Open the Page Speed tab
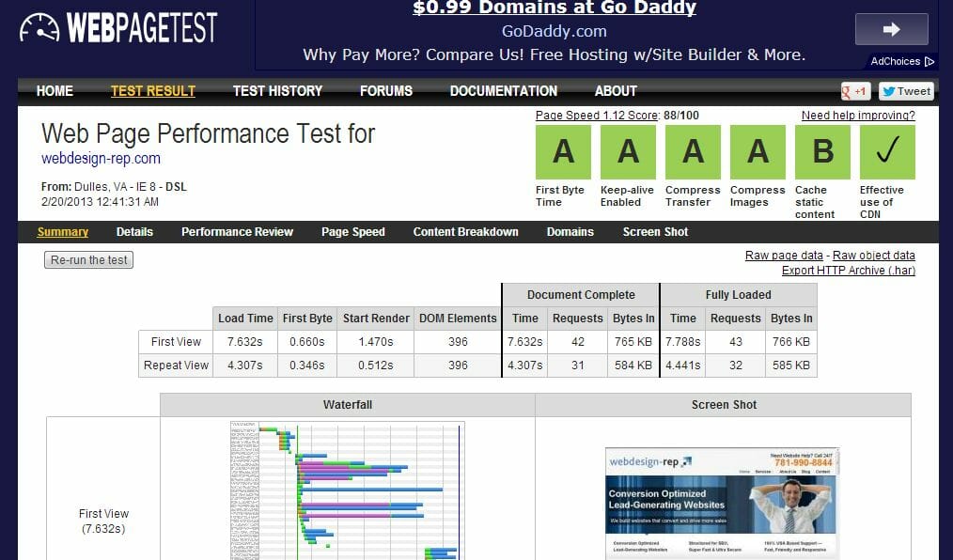Viewport: 953px width, 560px height. point(353,232)
